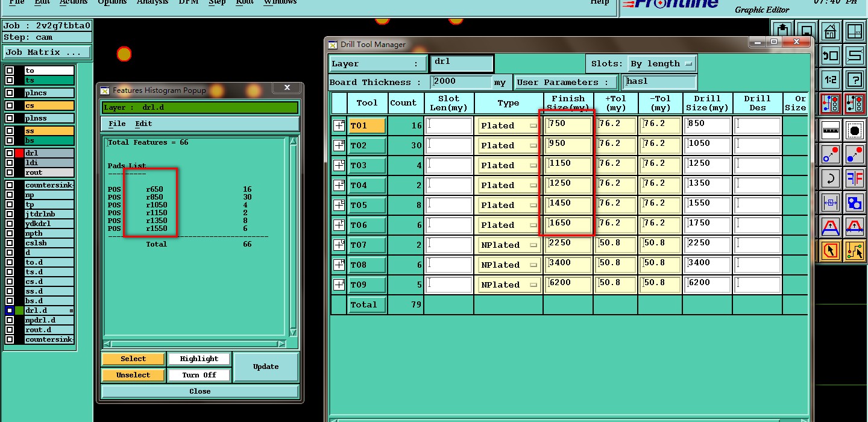
Task: Toggle the checkbox for layer drl.d
Action: (10, 310)
